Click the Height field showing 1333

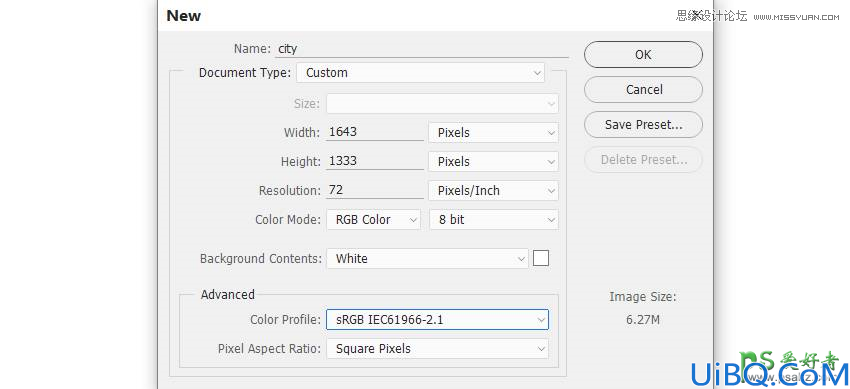coord(375,161)
